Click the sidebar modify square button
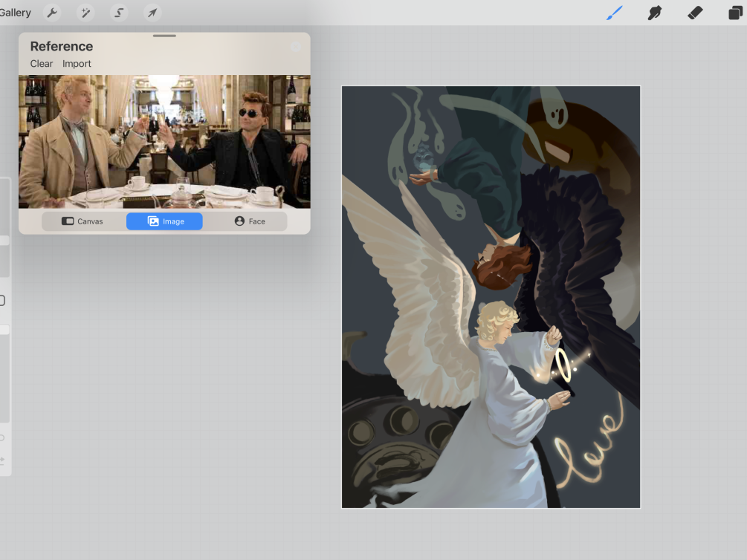Image resolution: width=747 pixels, height=560 pixels. [2, 301]
